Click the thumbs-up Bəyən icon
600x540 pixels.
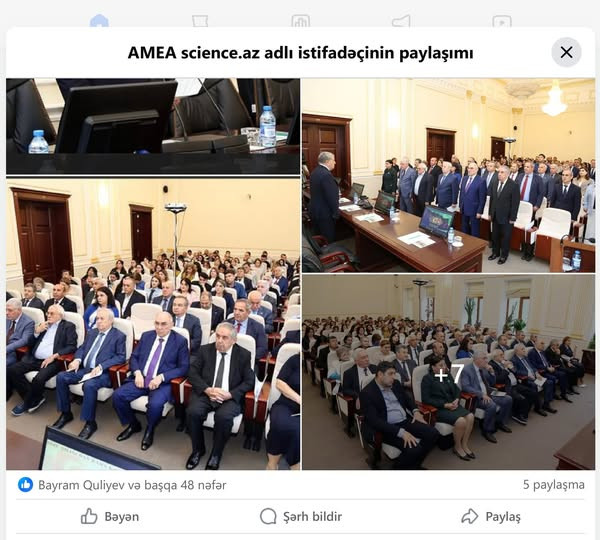[x=89, y=516]
